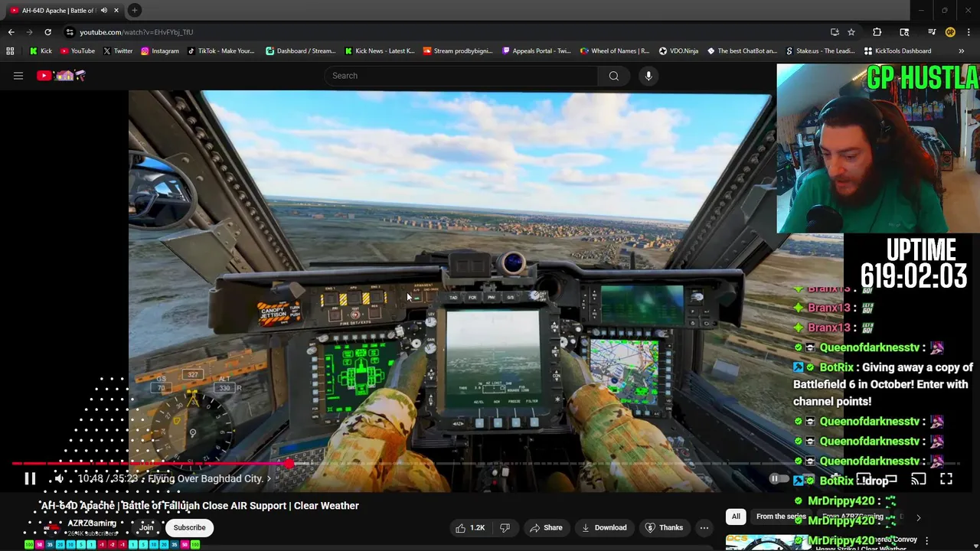This screenshot has width=980, height=551.
Task: Open the media control icon in toolbar
Action: (932, 32)
